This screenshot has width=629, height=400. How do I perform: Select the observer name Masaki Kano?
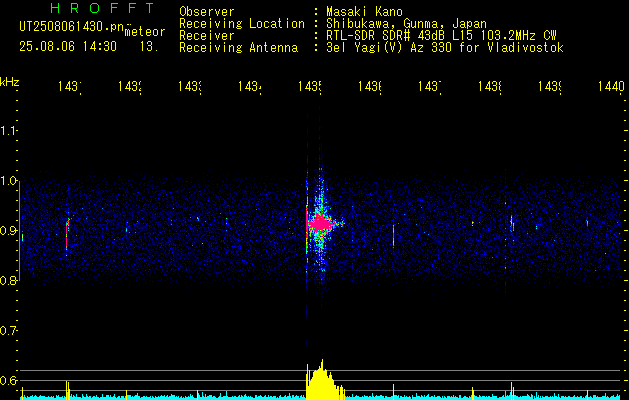(364, 11)
